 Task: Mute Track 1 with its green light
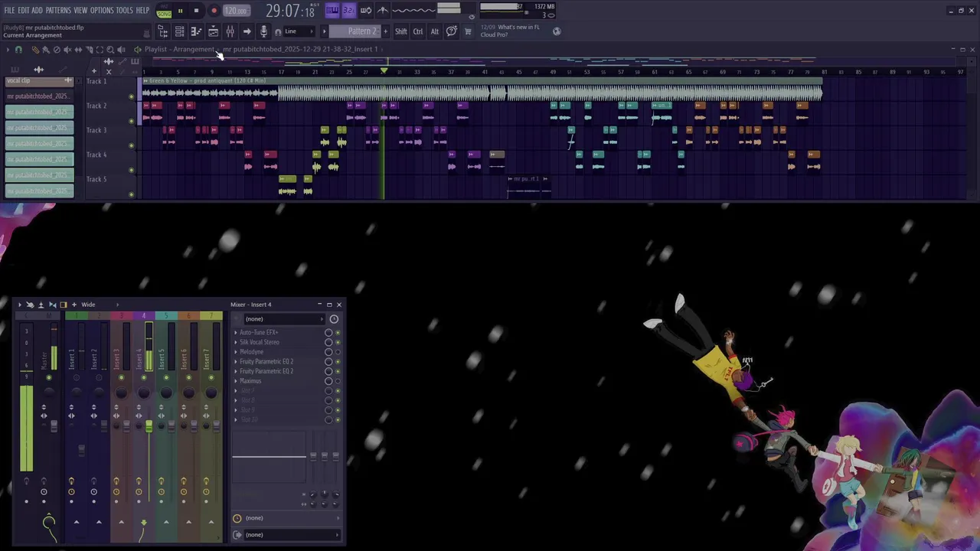[131, 96]
